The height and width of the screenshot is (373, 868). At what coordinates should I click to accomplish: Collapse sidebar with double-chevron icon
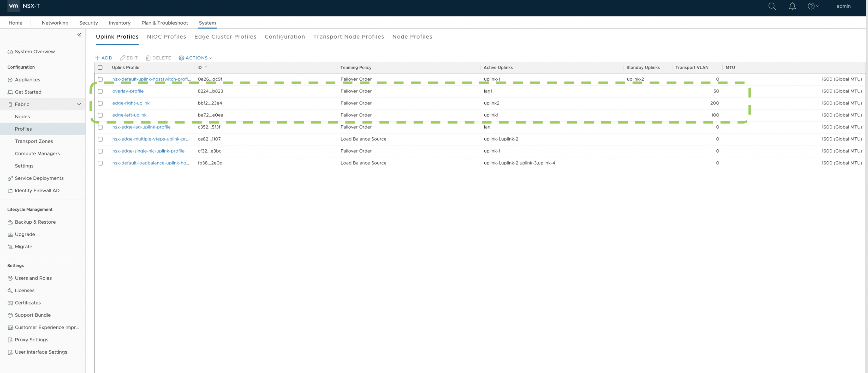tap(79, 35)
